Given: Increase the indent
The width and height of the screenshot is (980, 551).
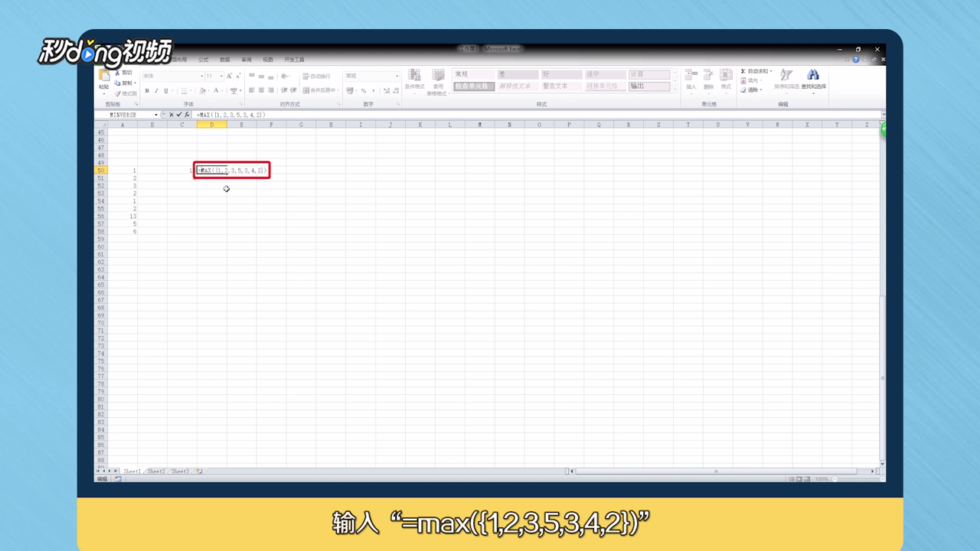Looking at the screenshot, I should [293, 90].
